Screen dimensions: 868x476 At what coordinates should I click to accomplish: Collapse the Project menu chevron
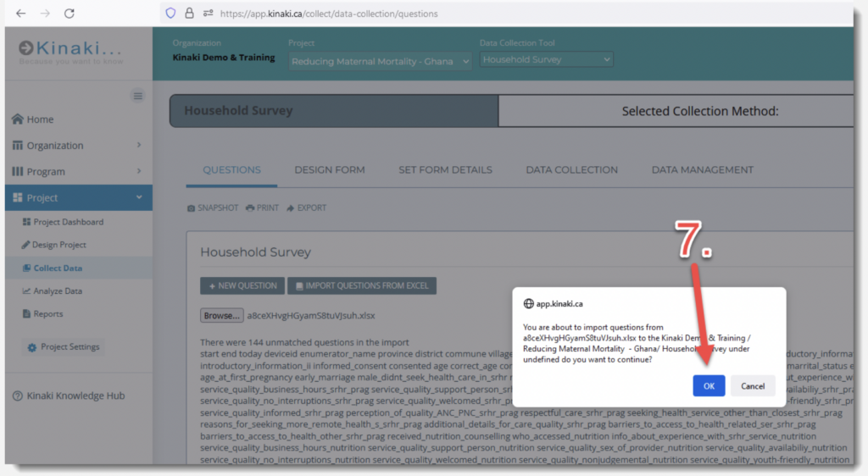pyautogui.click(x=139, y=197)
